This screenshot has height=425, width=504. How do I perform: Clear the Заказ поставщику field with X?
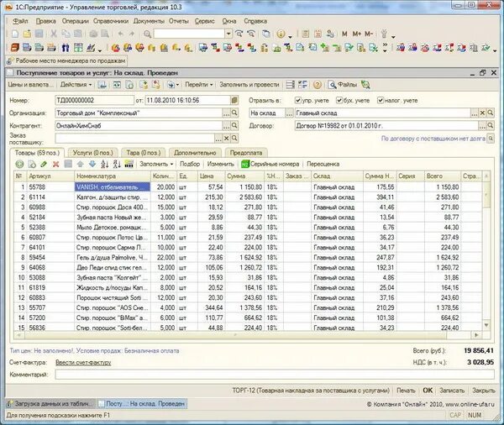(226, 139)
